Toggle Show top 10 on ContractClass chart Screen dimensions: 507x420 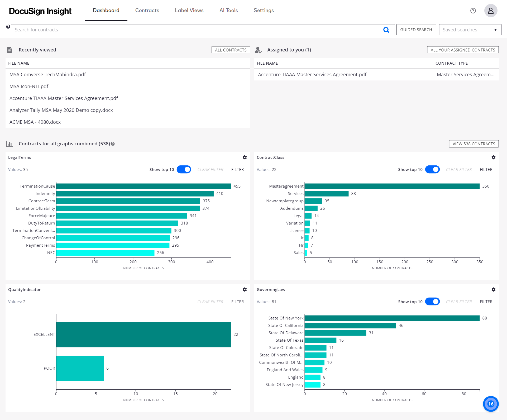[x=433, y=169]
